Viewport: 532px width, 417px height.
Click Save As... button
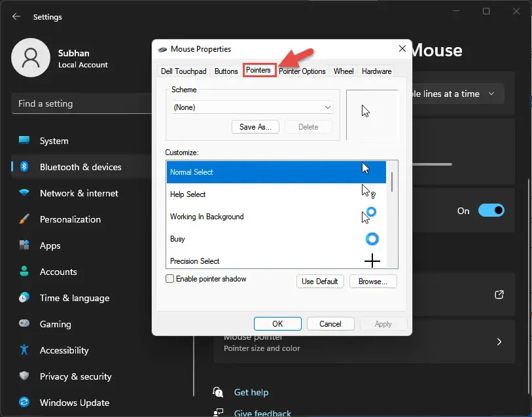255,127
